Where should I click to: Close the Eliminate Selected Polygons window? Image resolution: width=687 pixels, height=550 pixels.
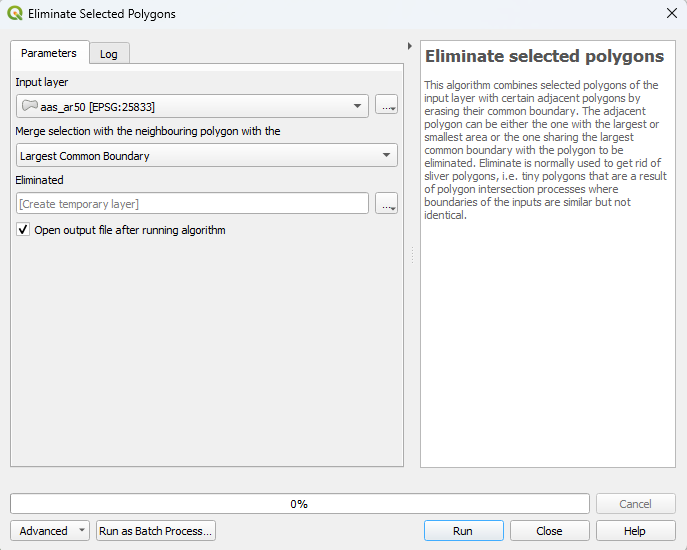tap(671, 14)
